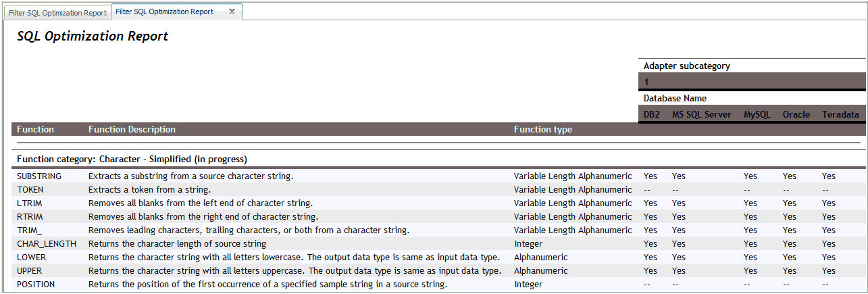The width and height of the screenshot is (868, 294).
Task: Click the UPPER function name
Action: [x=30, y=270]
